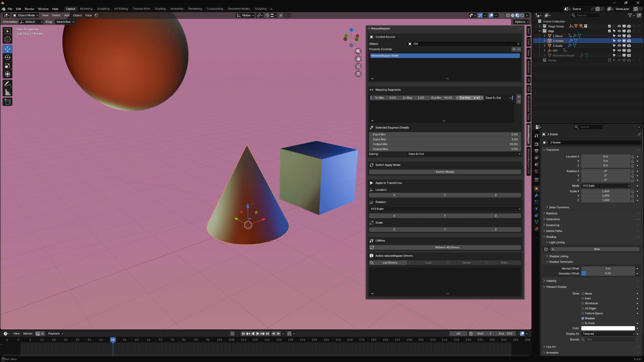Open Modifier Properties with the wrench icon

coord(536,195)
